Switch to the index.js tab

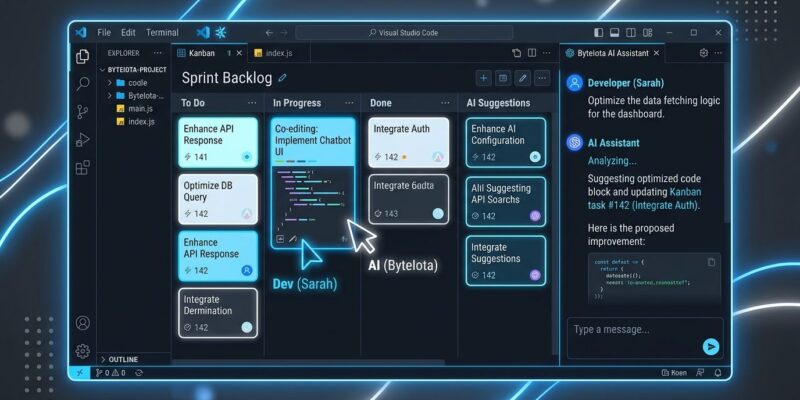coord(279,53)
